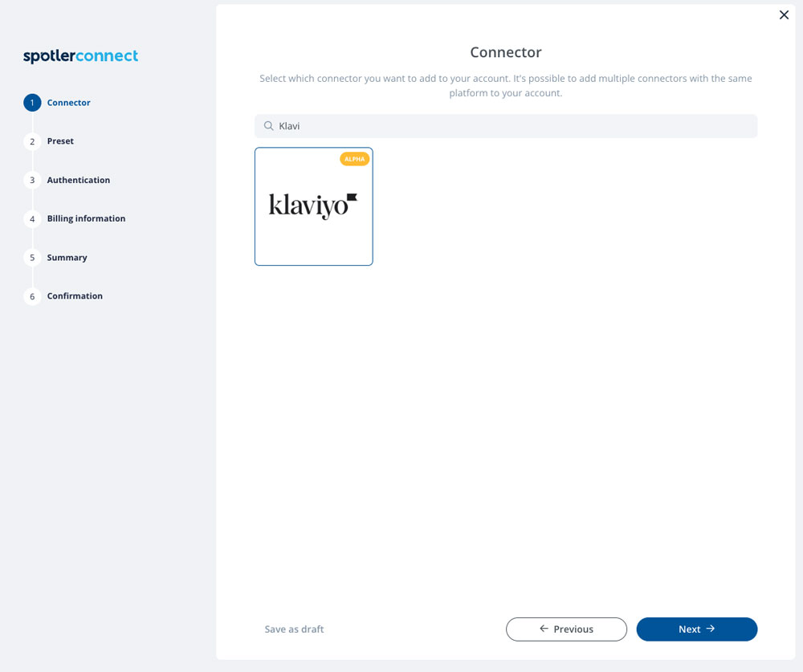Open step 6 Confirmation in sidebar
Viewport: 803px width, 672px height.
click(75, 296)
